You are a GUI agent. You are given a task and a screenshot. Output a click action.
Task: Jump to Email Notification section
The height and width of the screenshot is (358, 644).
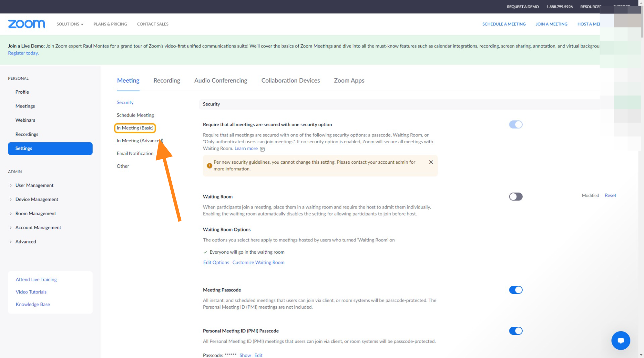tap(135, 153)
